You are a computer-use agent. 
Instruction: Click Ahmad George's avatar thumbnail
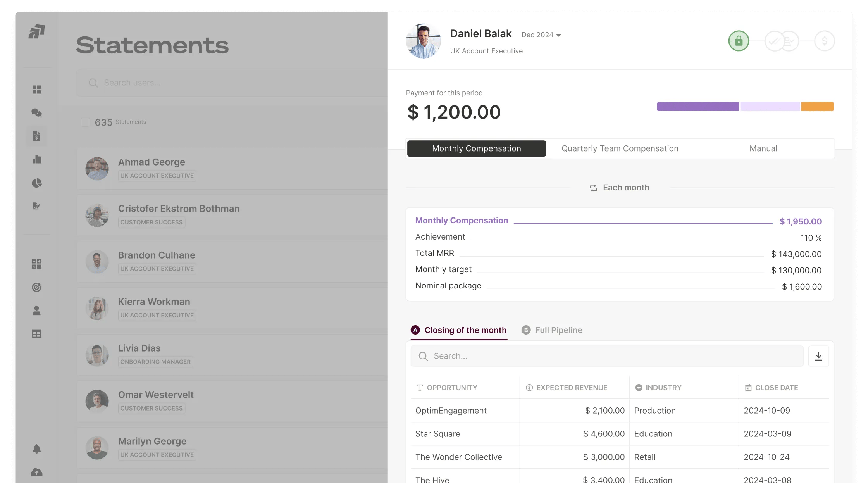click(97, 169)
